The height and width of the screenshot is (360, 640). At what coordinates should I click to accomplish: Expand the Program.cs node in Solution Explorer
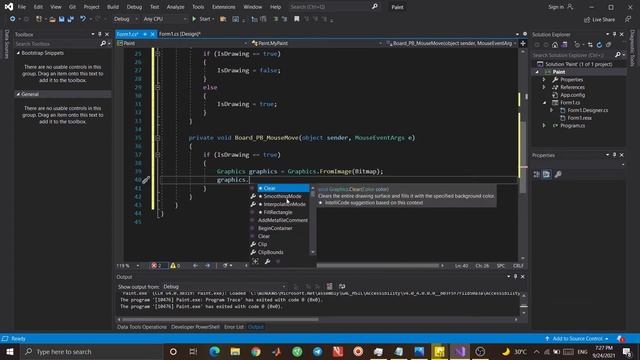[x=544, y=126]
